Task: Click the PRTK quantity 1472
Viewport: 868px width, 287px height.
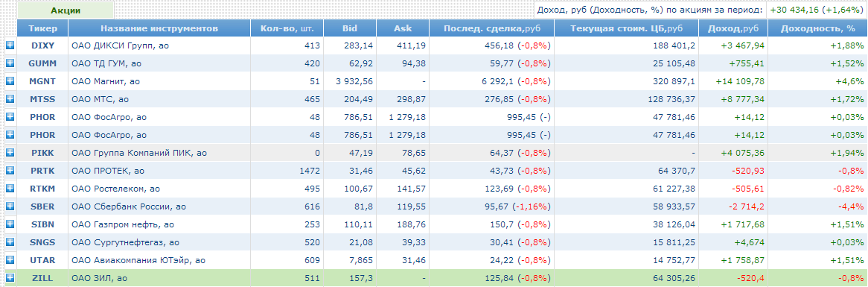Action: pos(310,171)
